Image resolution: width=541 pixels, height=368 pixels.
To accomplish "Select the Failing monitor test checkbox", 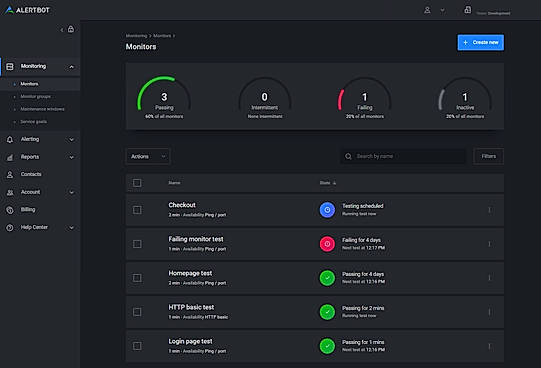I will (137, 244).
